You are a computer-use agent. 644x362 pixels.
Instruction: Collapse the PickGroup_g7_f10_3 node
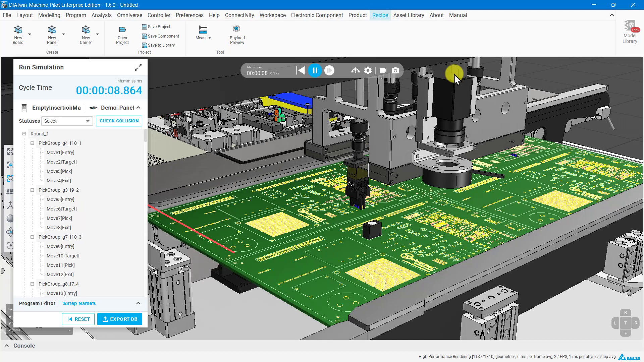pos(32,237)
